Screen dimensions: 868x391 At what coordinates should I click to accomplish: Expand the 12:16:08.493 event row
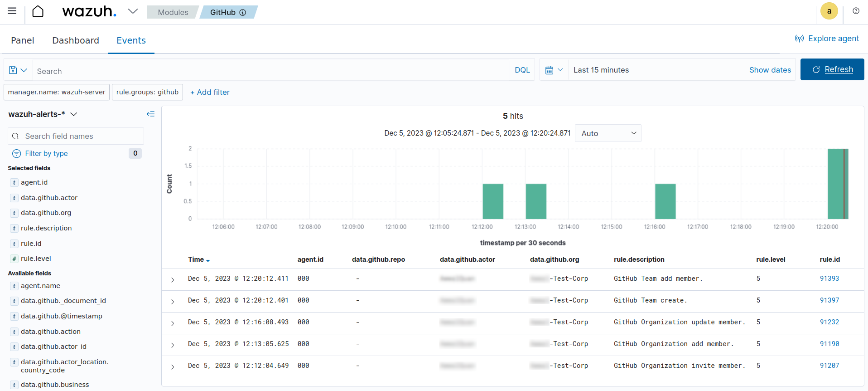tap(173, 323)
